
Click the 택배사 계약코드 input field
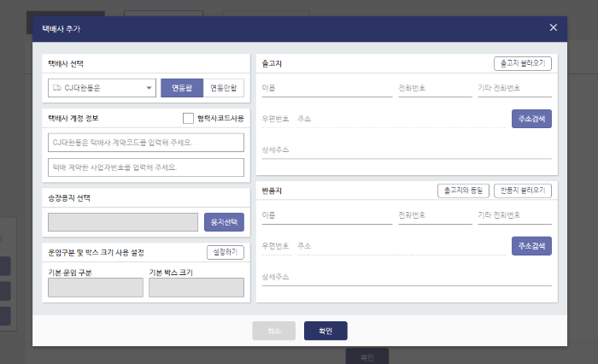coord(146,142)
